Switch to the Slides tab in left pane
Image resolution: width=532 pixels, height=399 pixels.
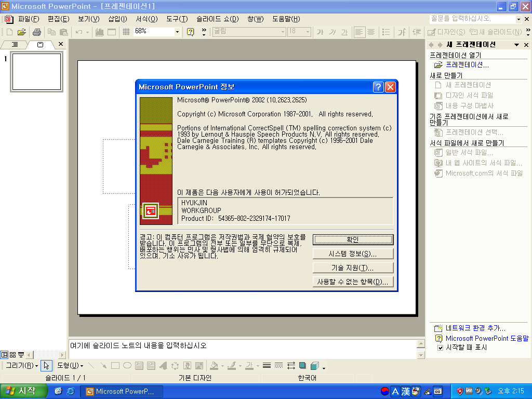[40, 45]
